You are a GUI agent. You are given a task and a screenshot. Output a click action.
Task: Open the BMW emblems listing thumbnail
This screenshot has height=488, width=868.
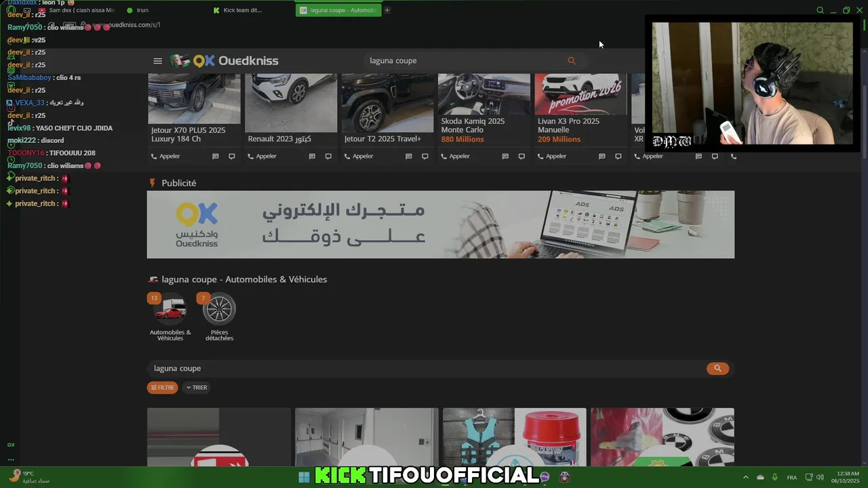(x=663, y=437)
